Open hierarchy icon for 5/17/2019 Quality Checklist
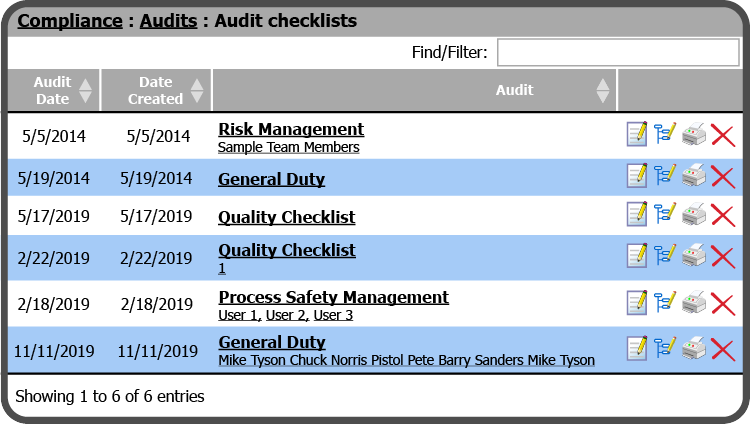 point(665,214)
